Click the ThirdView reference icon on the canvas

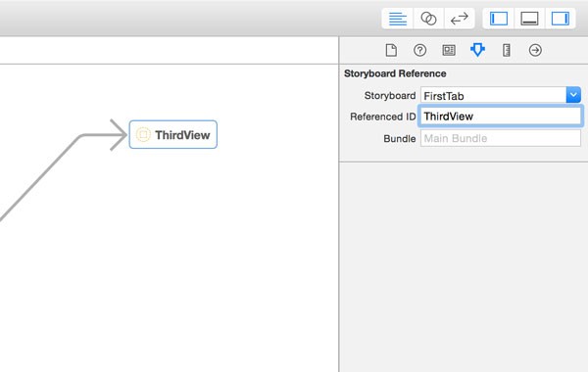click(143, 134)
